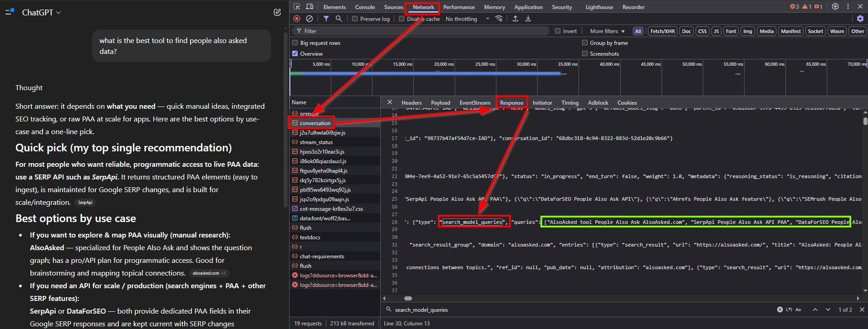Toggle the device toolbar icon
Viewport: 868px width, 329px height.
point(309,7)
